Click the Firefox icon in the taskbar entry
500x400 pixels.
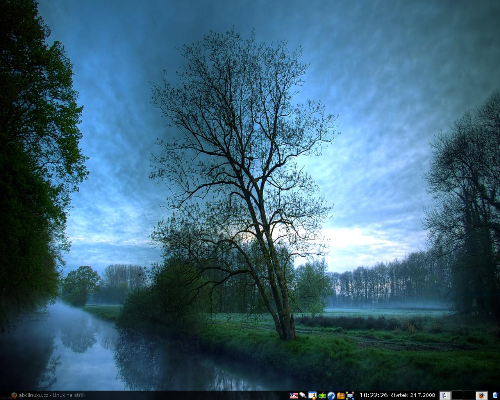tap(14, 395)
